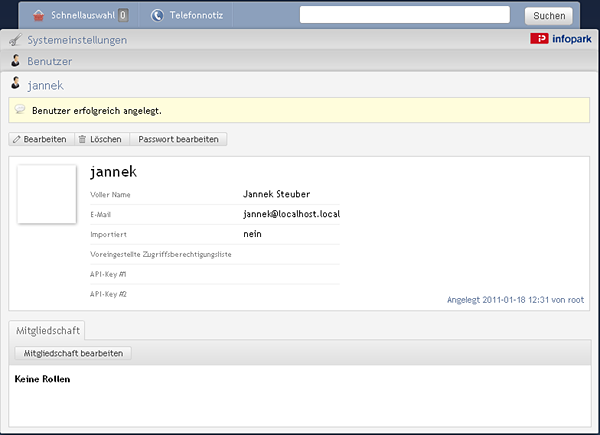Screen dimensions: 600x435
Task: Click the jannek profile heading
Action: [x=113, y=171]
